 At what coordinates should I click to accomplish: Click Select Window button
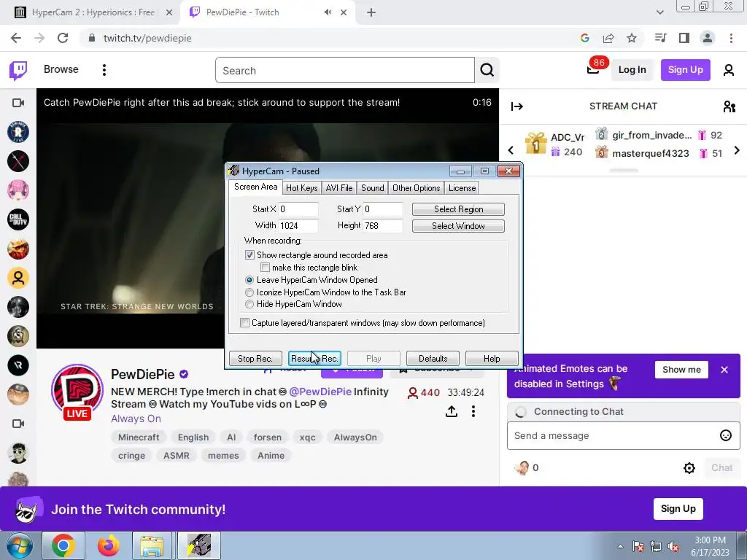[x=458, y=226]
